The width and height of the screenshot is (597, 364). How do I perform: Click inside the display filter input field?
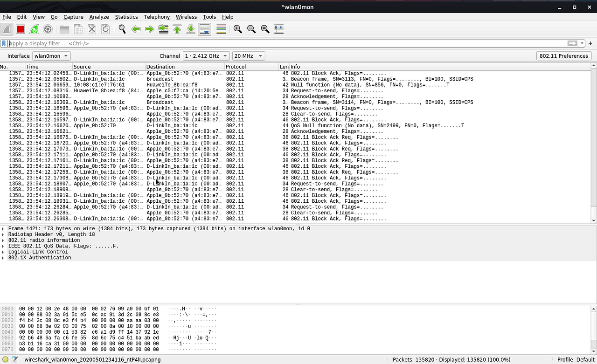287,43
